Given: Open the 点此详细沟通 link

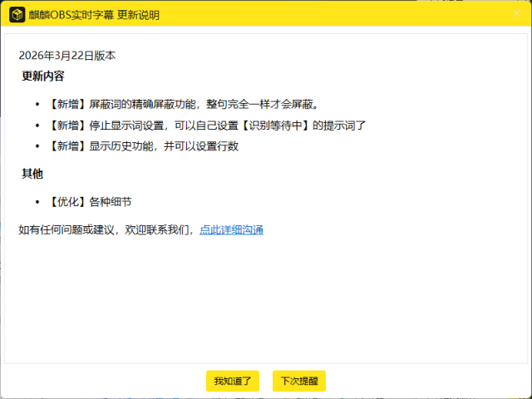Looking at the screenshot, I should coord(231,229).
